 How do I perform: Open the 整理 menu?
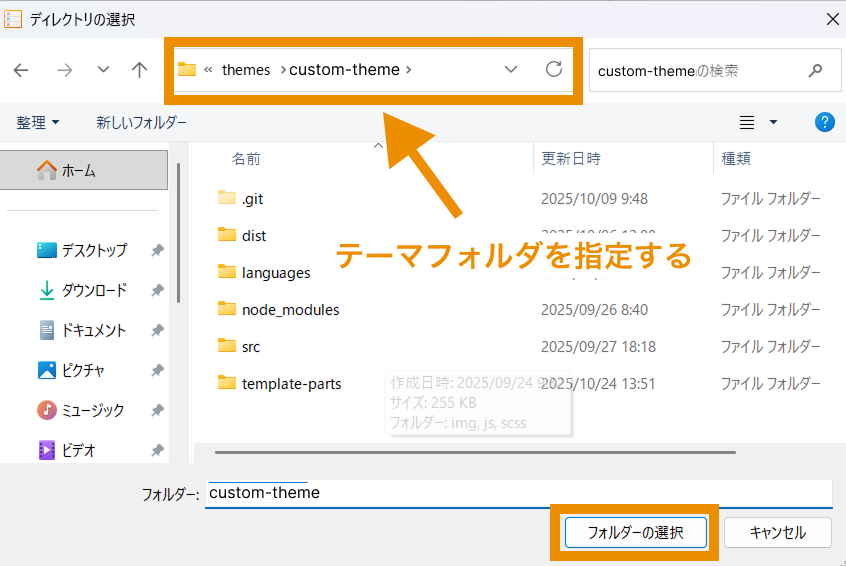[38, 122]
